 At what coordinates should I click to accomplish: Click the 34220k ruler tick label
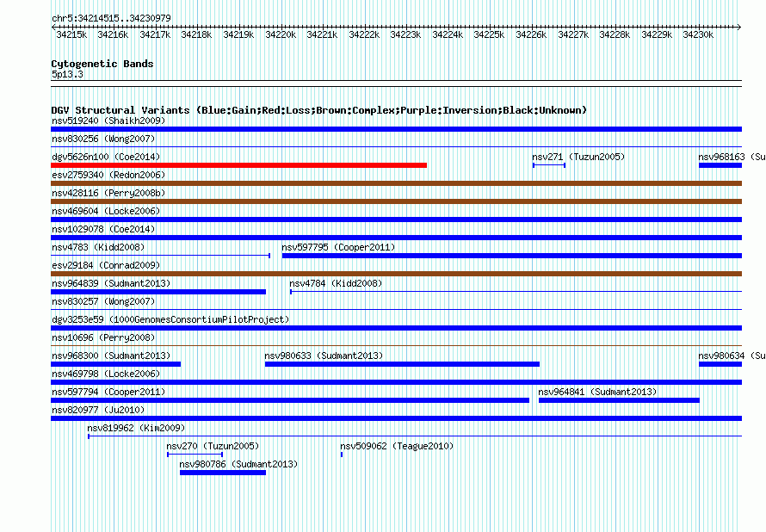click(281, 34)
